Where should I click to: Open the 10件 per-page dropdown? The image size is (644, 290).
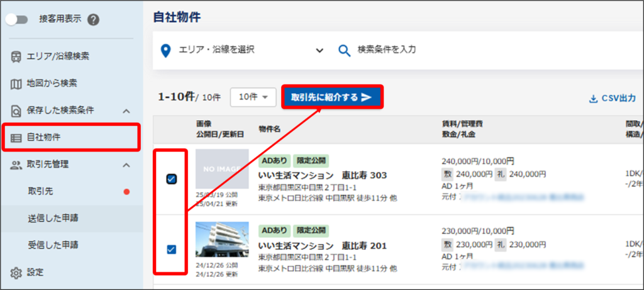[x=253, y=97]
